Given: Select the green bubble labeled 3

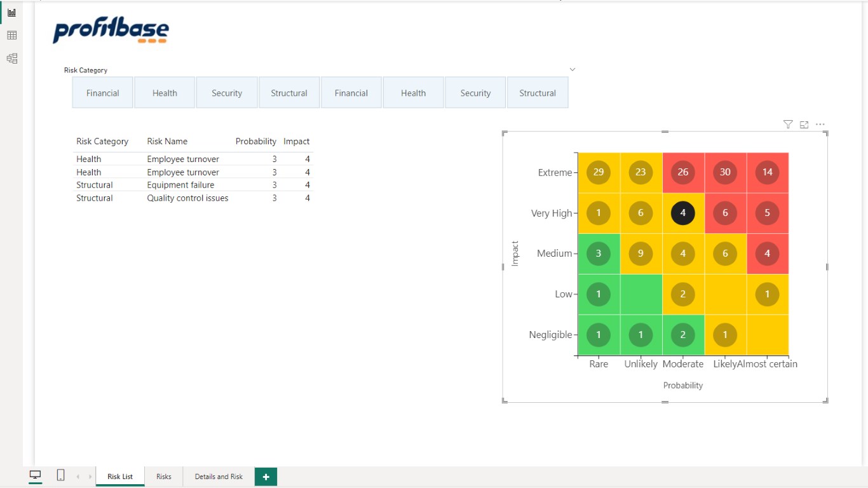Looking at the screenshot, I should point(599,254).
